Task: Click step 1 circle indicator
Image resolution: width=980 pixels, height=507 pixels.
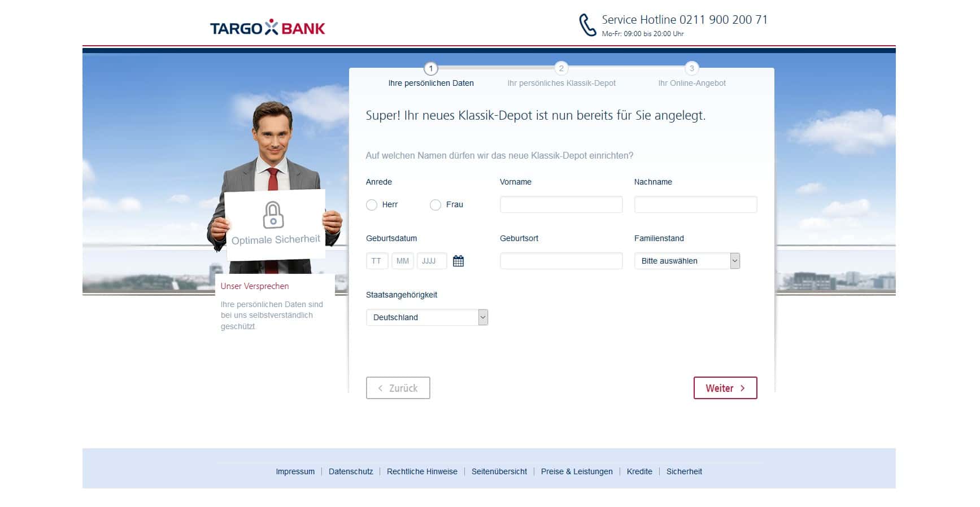Action: [431, 69]
